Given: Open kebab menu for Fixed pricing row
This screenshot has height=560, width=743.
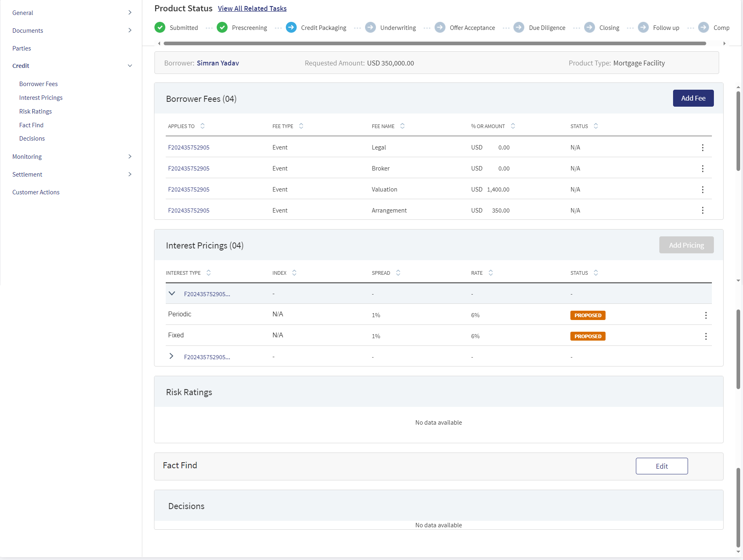Looking at the screenshot, I should pyautogui.click(x=706, y=336).
